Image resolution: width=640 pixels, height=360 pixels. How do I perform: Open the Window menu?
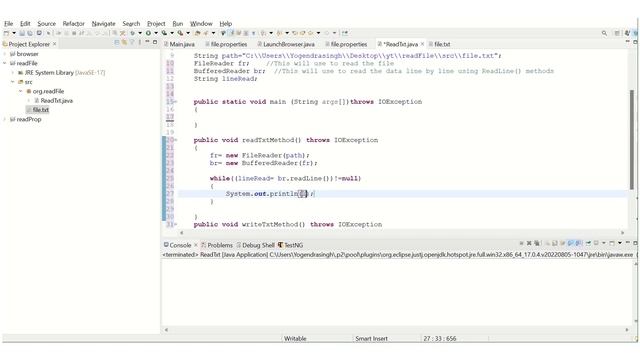tap(201, 24)
